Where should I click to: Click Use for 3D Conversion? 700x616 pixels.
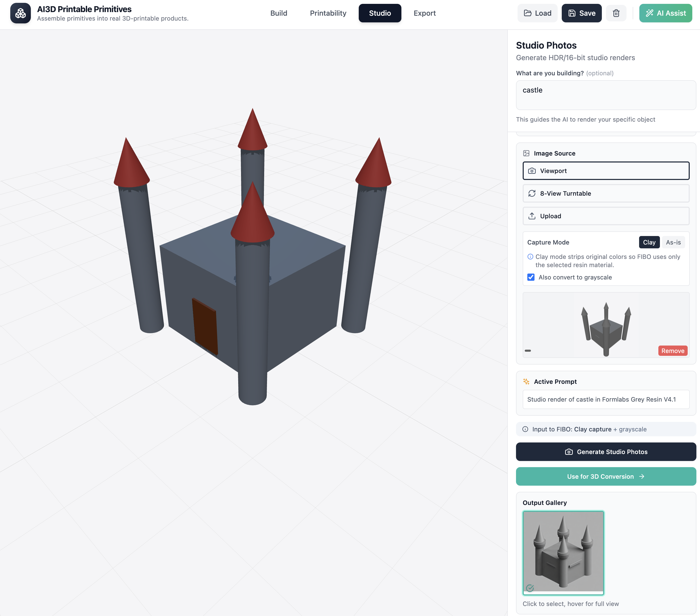[x=605, y=476]
